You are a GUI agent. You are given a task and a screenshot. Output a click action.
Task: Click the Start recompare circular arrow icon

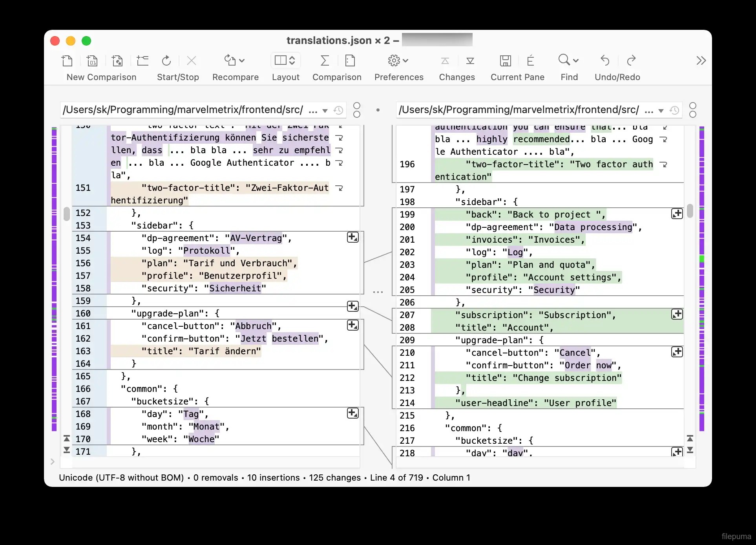pyautogui.click(x=166, y=60)
